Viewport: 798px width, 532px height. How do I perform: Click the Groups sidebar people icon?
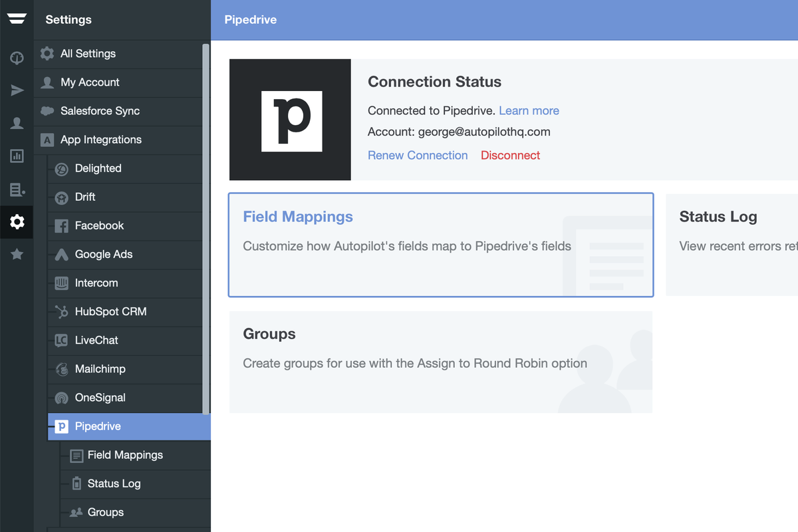pos(76,513)
